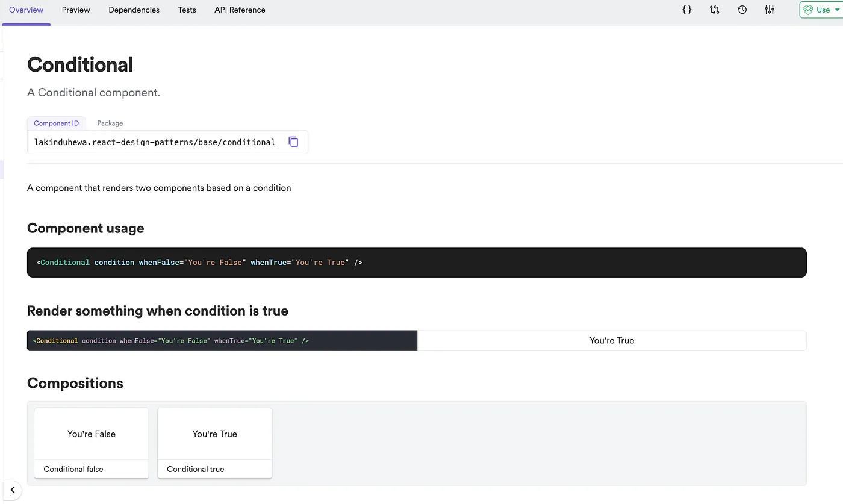Open the Conditional true composition card
This screenshot has height=504, width=843.
tap(214, 443)
